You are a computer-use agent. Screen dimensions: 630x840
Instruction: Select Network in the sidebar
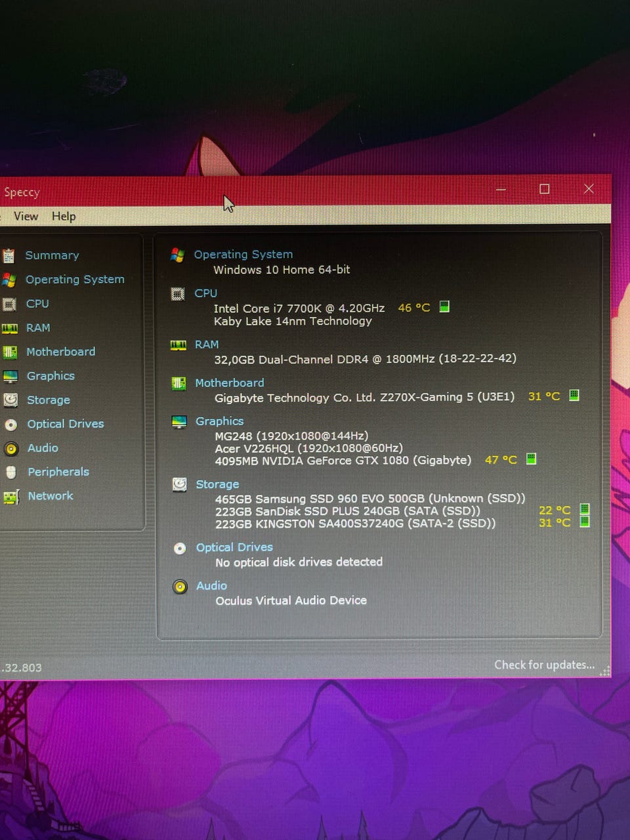(x=51, y=496)
